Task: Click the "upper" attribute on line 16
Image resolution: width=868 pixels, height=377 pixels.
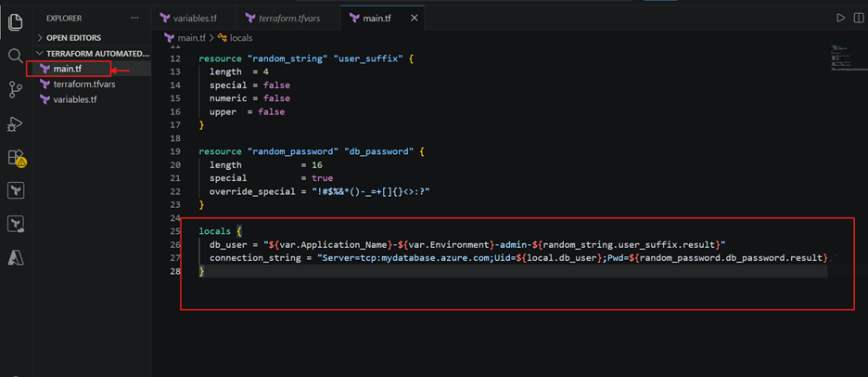Action: pyautogui.click(x=223, y=111)
